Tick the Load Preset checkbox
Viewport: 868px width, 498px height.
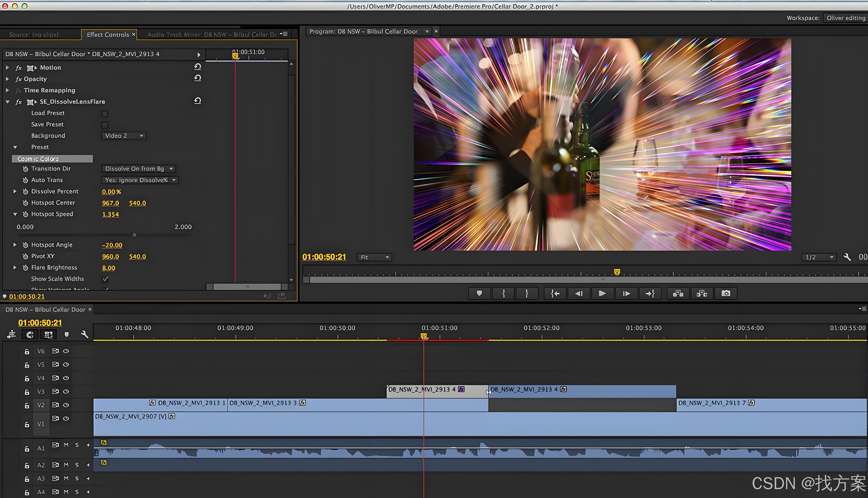click(105, 114)
